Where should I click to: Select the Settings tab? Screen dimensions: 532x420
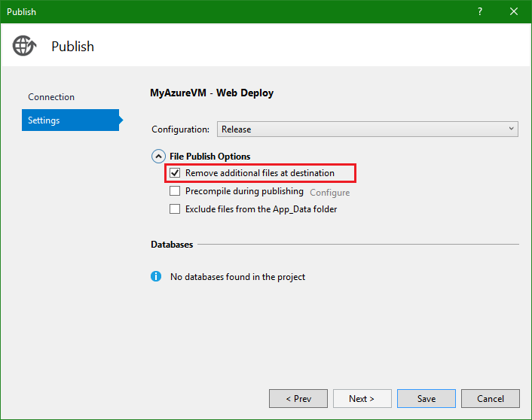pyautogui.click(x=70, y=120)
